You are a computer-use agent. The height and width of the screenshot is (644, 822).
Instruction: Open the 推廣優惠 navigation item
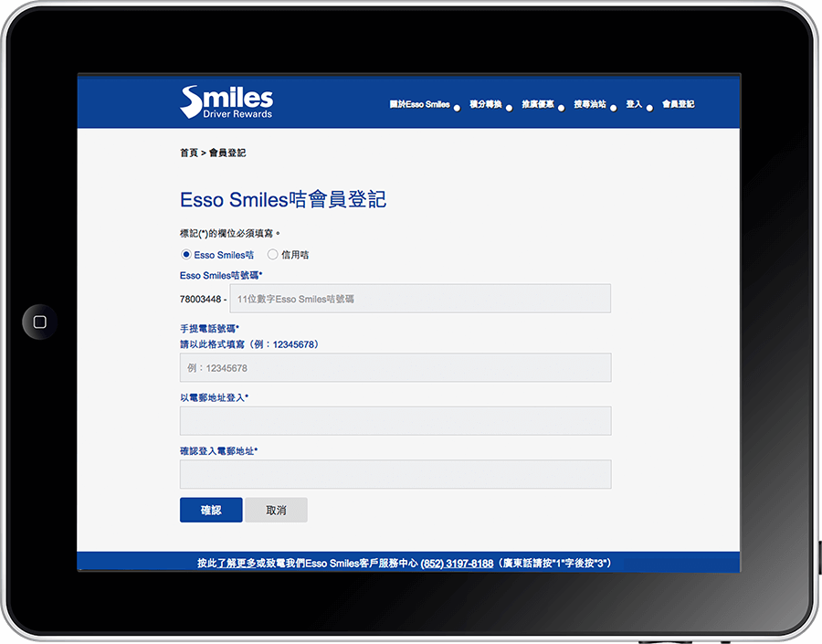click(538, 104)
